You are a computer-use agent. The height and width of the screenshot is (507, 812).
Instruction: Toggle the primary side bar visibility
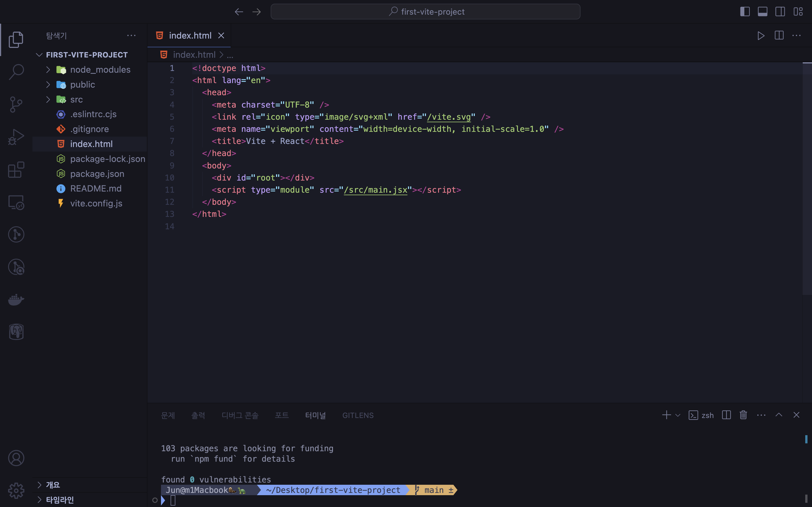(745, 12)
